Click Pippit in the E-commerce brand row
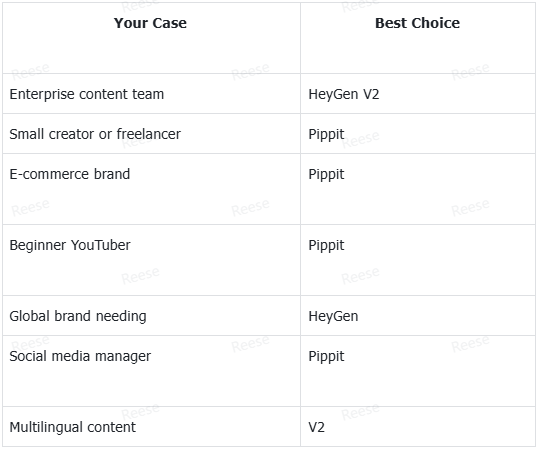Screen dimensions: 539x450 click(x=326, y=174)
